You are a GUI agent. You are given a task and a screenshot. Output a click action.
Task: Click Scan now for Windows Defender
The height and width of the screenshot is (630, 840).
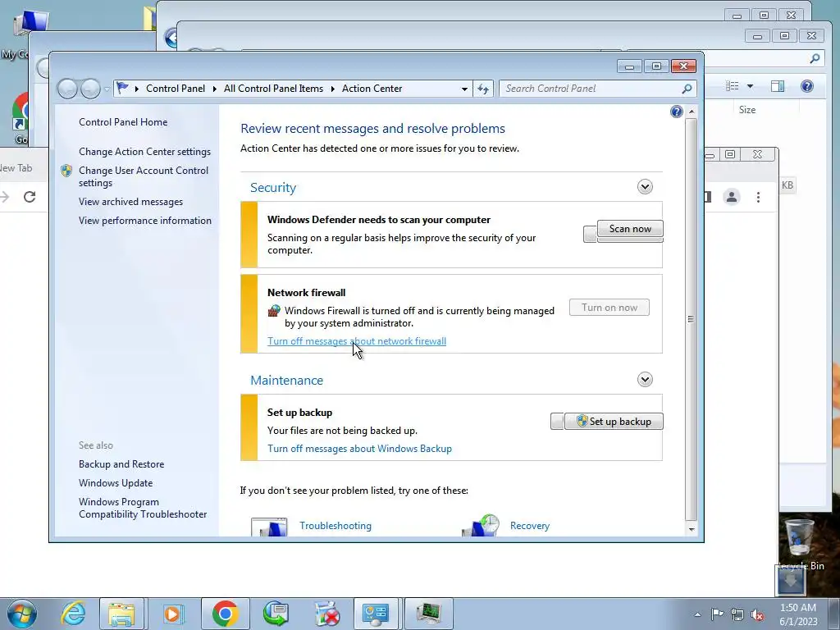(x=630, y=229)
